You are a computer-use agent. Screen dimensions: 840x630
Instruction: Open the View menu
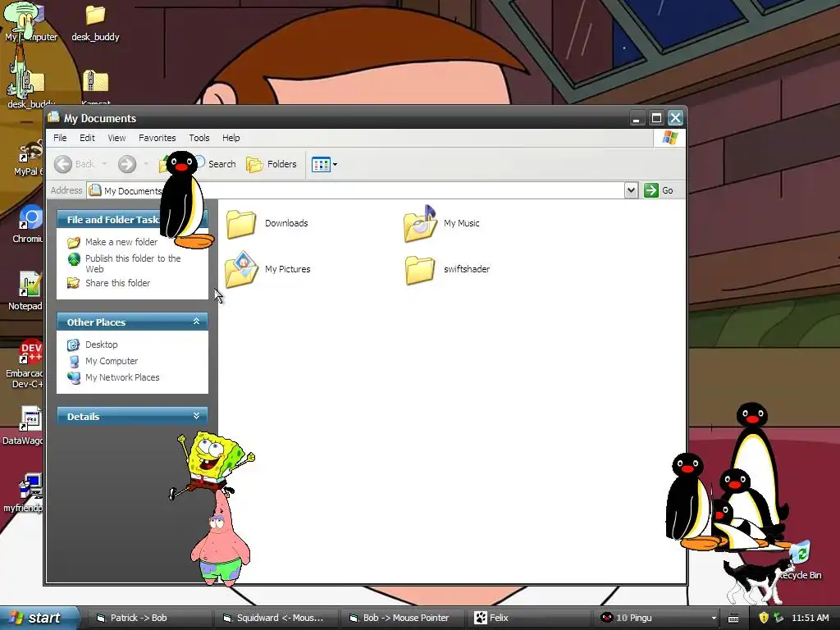[x=116, y=138]
